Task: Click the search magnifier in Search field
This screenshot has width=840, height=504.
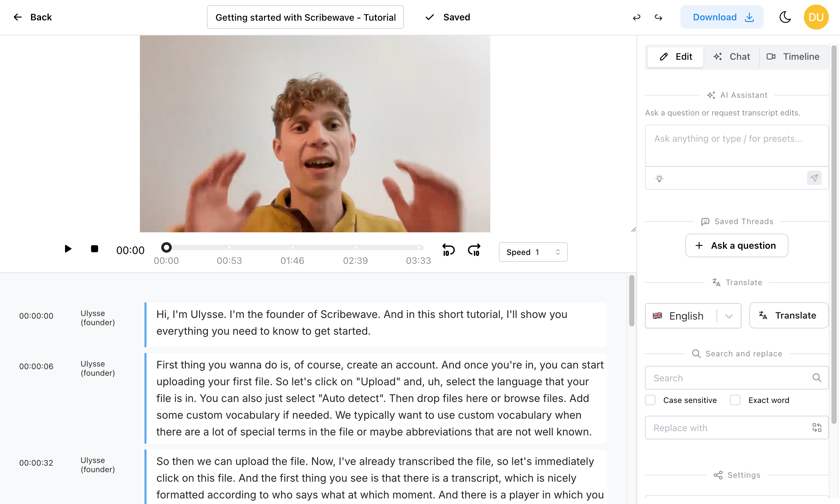Action: tap(817, 378)
